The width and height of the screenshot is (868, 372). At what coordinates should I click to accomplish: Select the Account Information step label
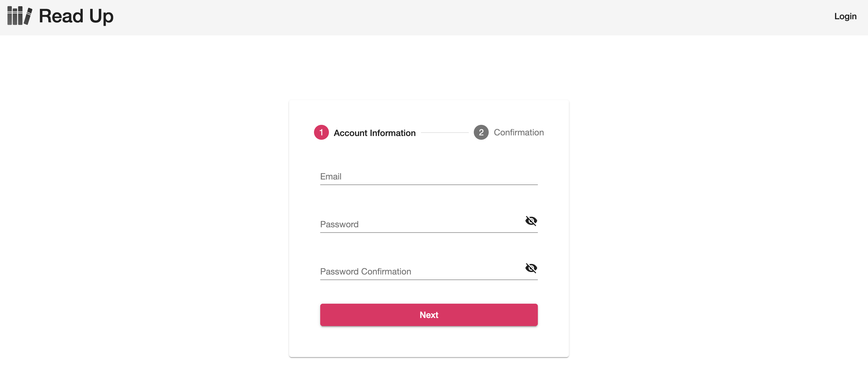[x=374, y=133]
